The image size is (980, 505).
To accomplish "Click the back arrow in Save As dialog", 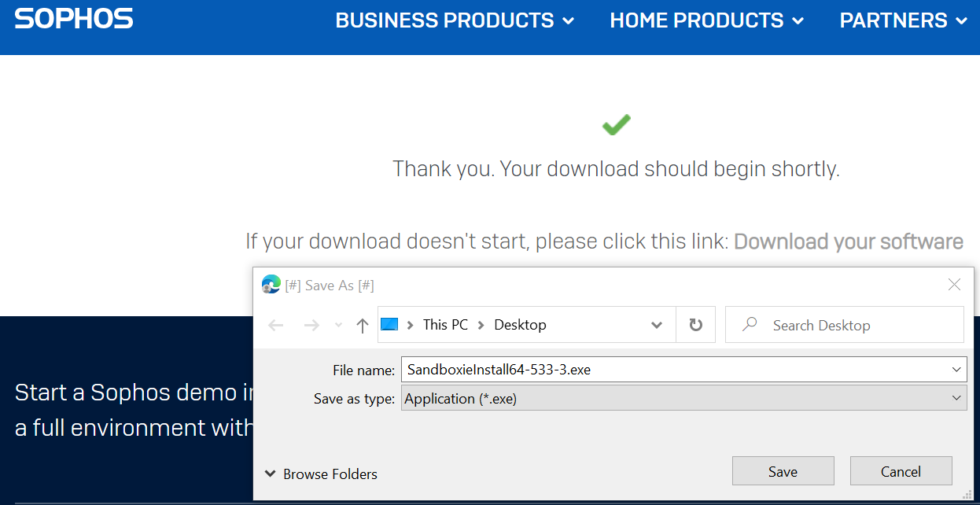I will coord(276,325).
